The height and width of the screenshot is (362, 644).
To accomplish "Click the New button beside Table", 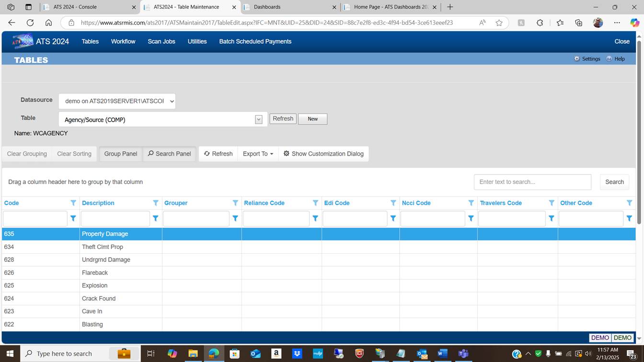I will [x=312, y=119].
